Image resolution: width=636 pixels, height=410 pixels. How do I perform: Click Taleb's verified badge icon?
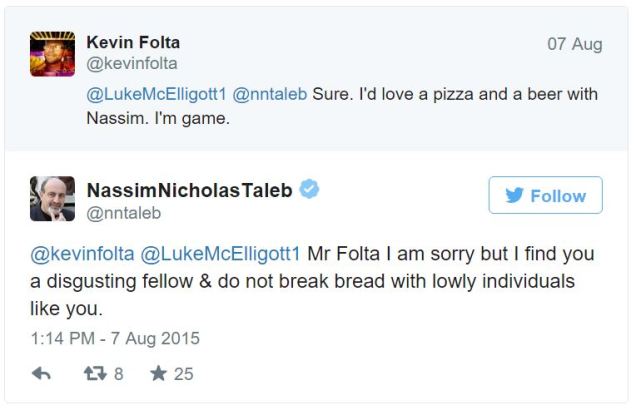click(x=310, y=189)
